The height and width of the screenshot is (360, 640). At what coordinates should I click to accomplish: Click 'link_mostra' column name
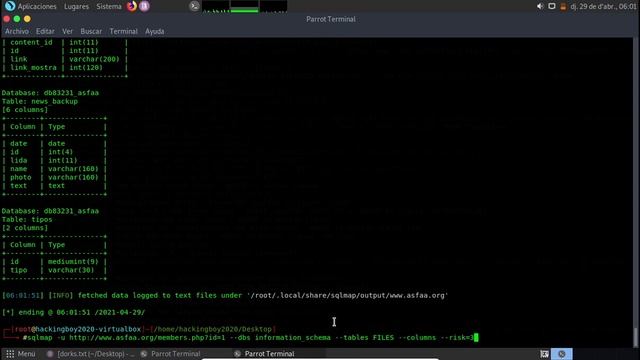pos(33,68)
